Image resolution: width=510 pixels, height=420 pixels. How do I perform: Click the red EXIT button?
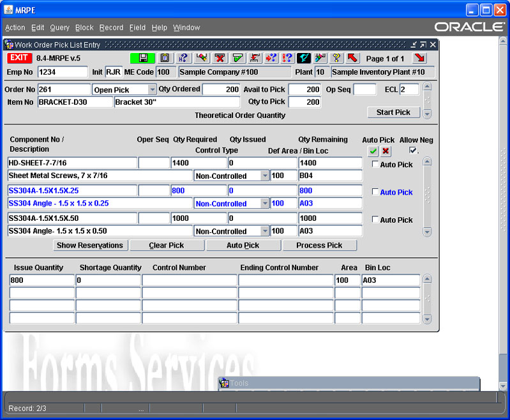coord(19,58)
